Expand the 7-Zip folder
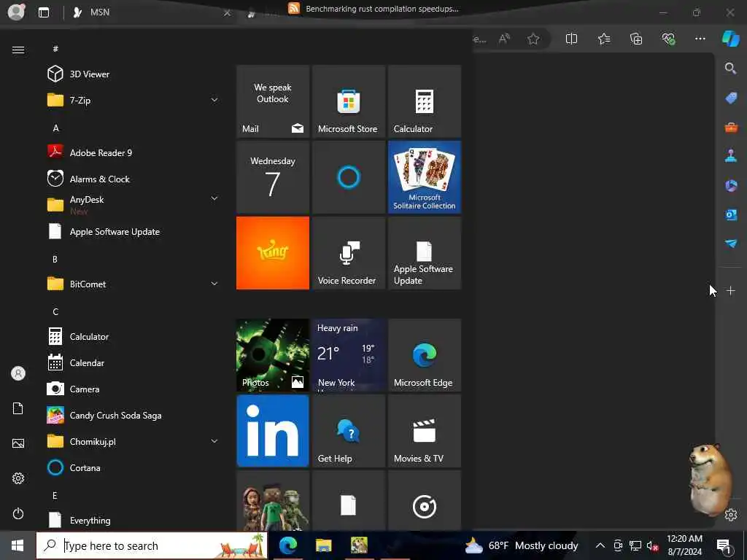Image resolution: width=747 pixels, height=560 pixels. click(133, 100)
